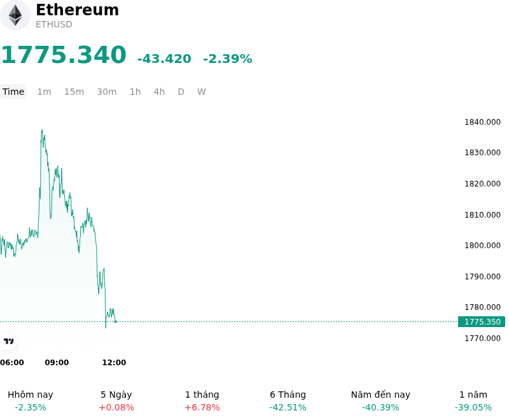Switch to the 15m interval
The height and width of the screenshot is (420, 509).
coord(74,92)
